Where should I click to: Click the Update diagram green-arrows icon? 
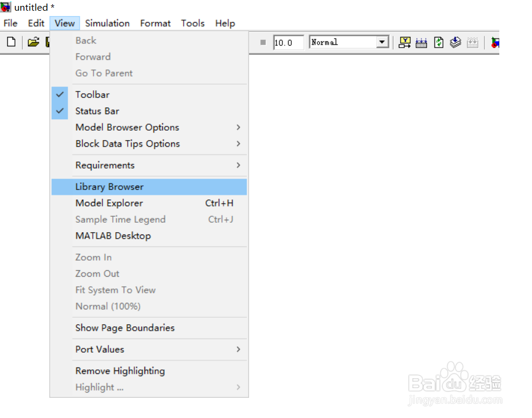439,42
